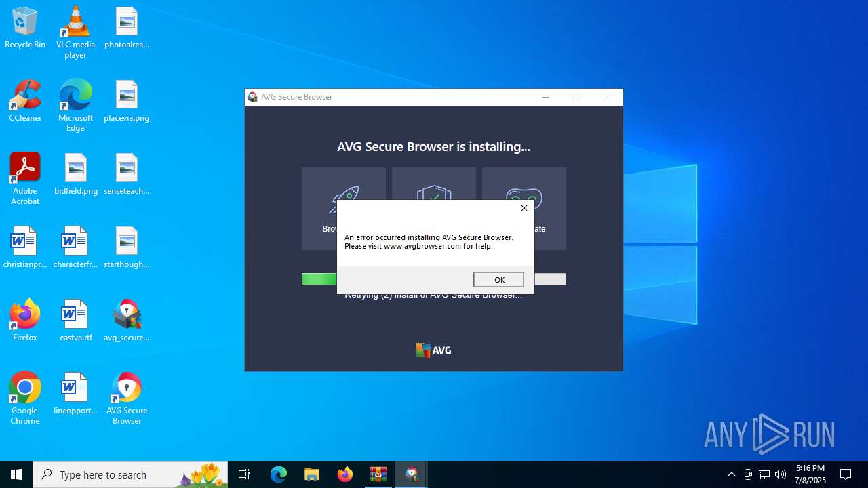Open WinRAR taskbar item
This screenshot has height=488, width=868.
pos(378,474)
